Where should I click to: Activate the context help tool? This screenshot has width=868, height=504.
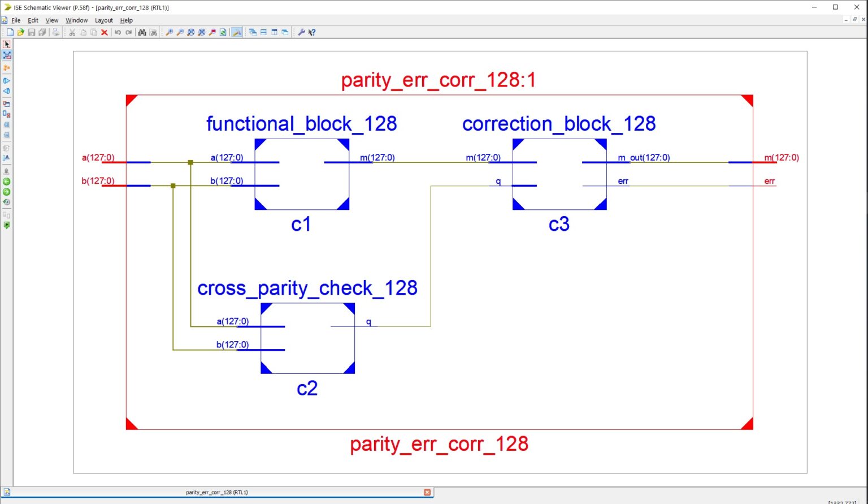310,32
